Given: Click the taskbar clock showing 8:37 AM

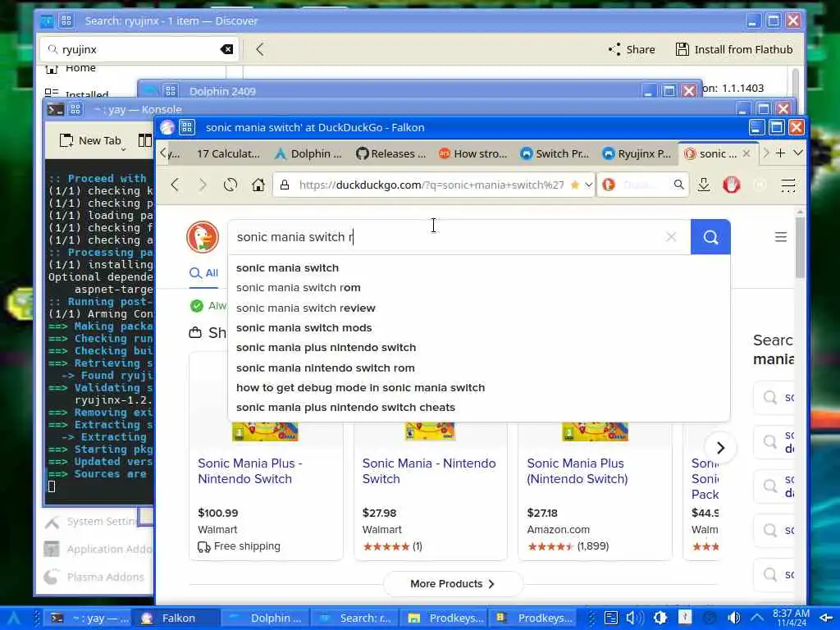Looking at the screenshot, I should click(x=792, y=618).
